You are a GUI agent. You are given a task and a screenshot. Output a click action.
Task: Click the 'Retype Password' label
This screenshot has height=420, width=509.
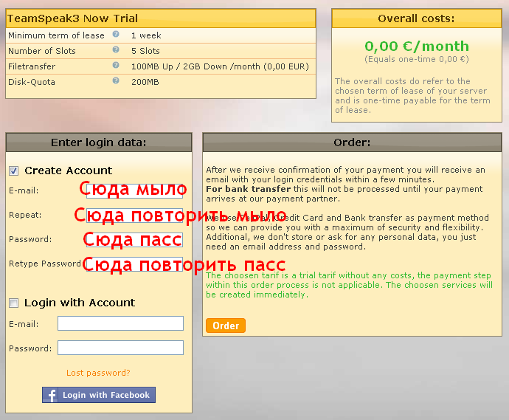[45, 264]
